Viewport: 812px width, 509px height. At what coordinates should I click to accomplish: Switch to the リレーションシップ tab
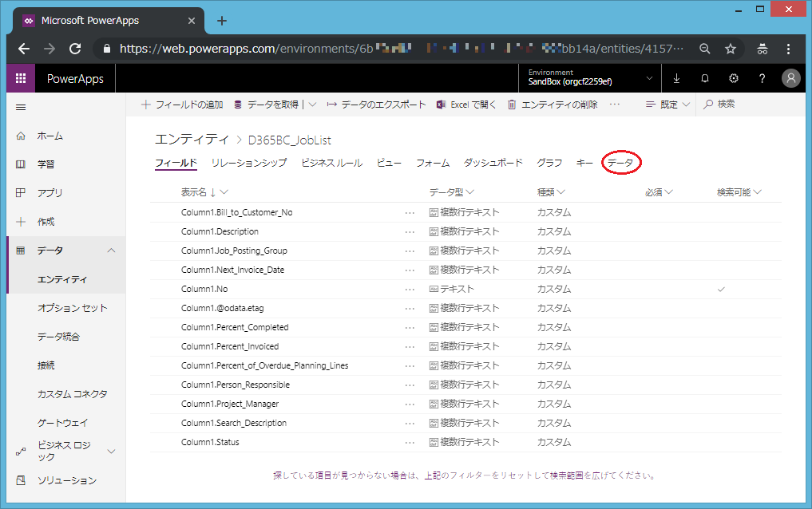(x=249, y=163)
